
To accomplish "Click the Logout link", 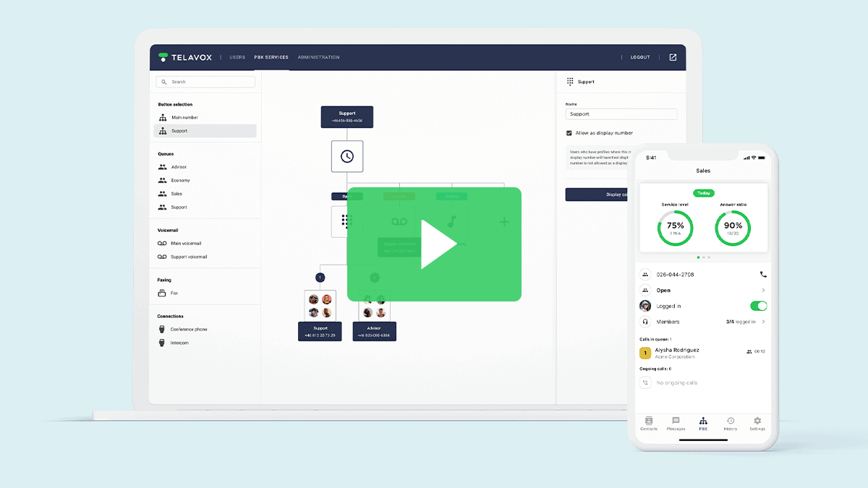I will pos(640,57).
